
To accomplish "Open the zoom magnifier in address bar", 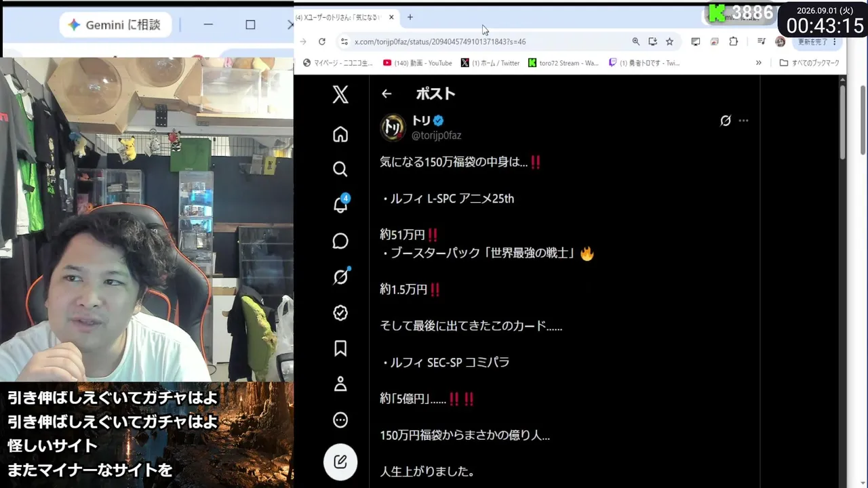I will click(x=635, y=41).
